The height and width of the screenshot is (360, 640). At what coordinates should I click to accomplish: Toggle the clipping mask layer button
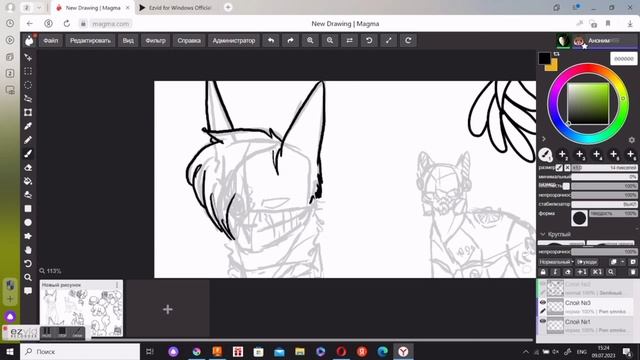click(555, 272)
